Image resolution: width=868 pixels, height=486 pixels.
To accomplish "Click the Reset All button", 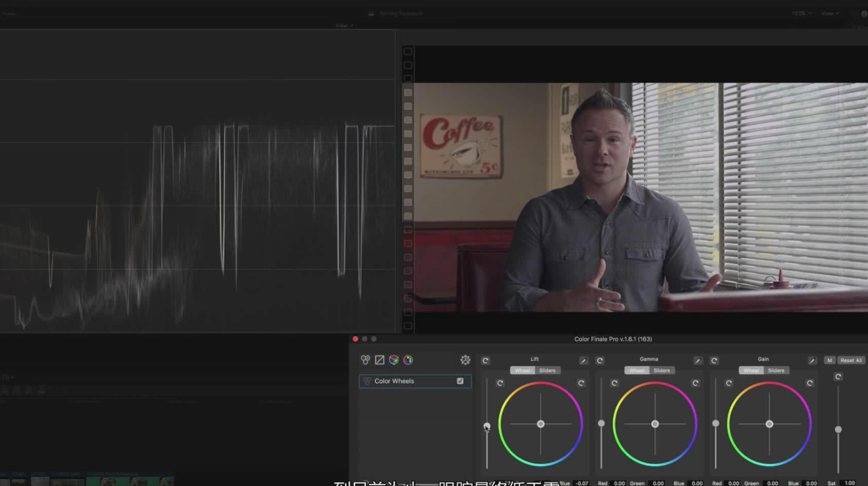I will 851,360.
